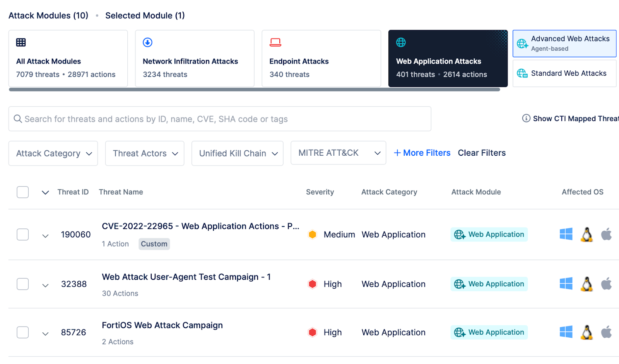Switch to the Selected Module tab
The image size is (619, 364).
pyautogui.click(x=145, y=15)
